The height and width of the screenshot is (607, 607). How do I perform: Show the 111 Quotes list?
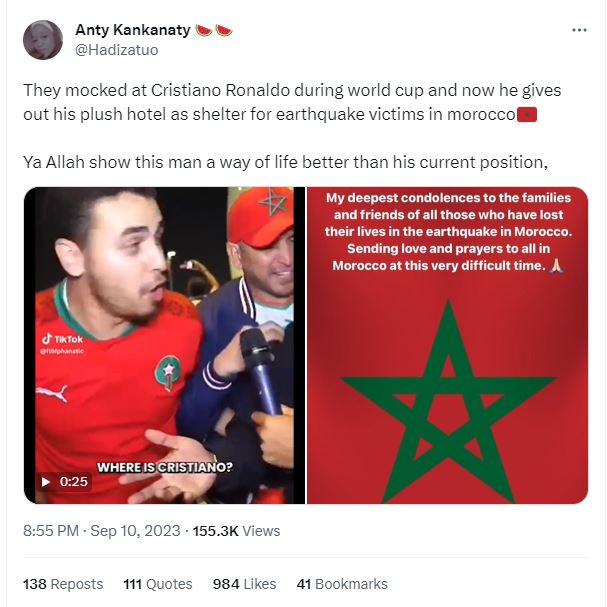click(x=158, y=584)
